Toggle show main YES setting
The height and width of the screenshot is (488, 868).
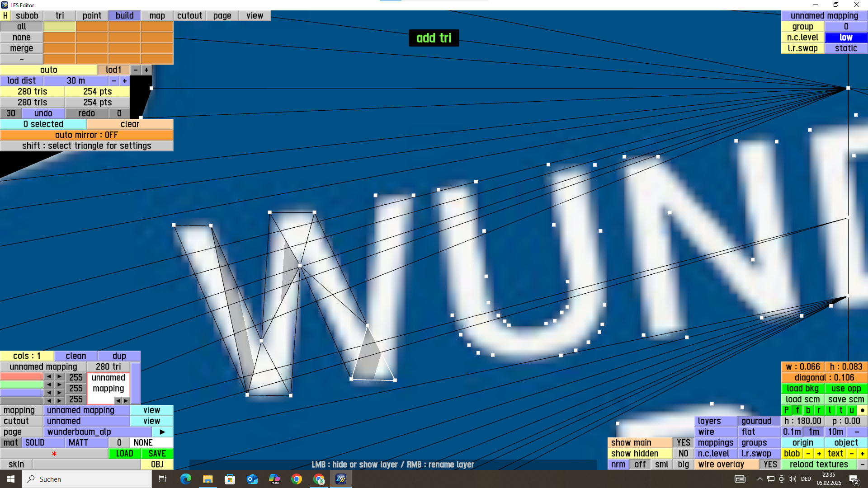pos(683,443)
